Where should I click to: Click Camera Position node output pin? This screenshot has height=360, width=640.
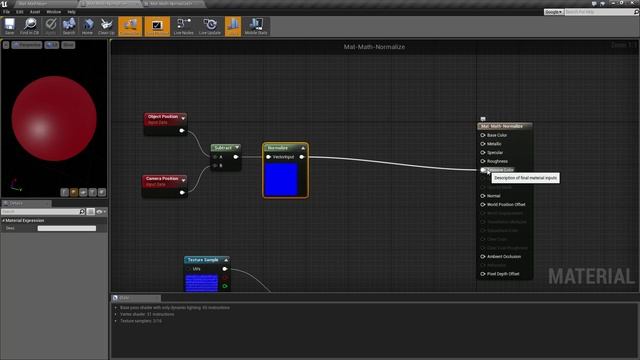pos(182,193)
